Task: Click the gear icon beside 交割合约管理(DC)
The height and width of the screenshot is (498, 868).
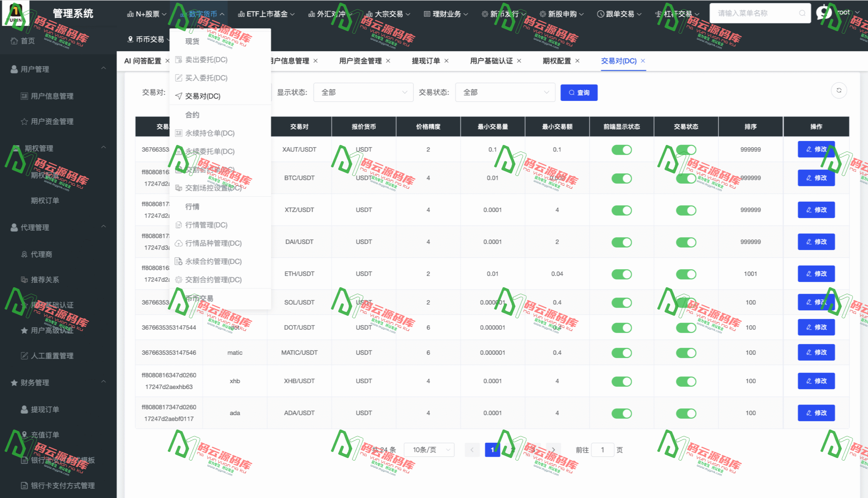Action: [x=179, y=280]
